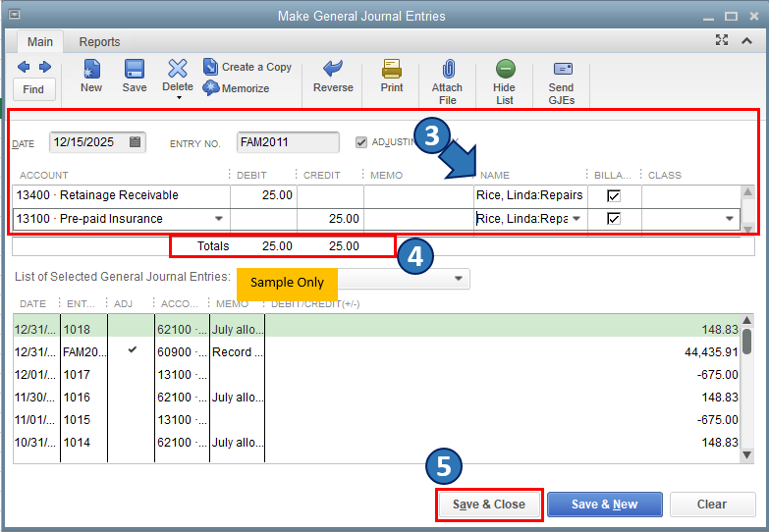Screen dimensions: 769x532
Task: Hide List of journal entries
Action: click(x=504, y=82)
